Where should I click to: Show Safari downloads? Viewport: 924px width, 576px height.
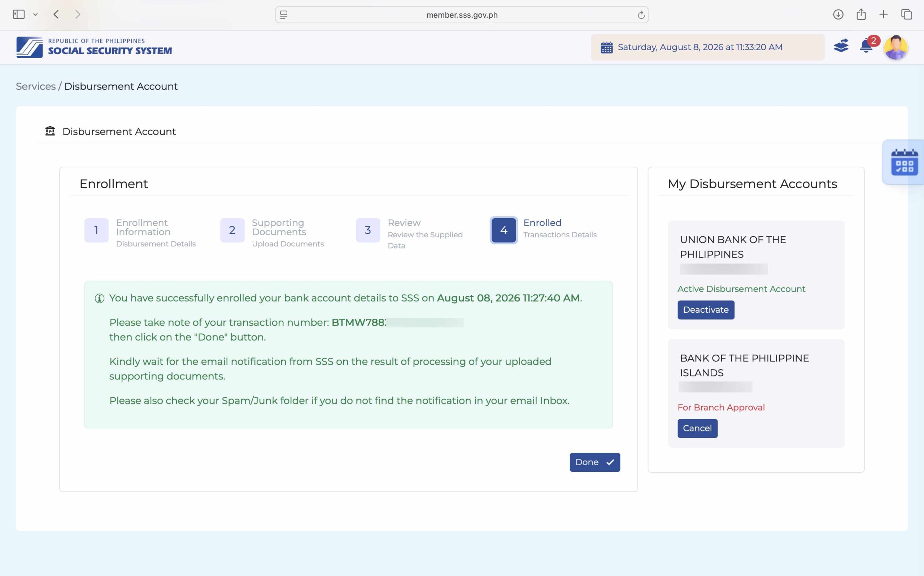[838, 14]
